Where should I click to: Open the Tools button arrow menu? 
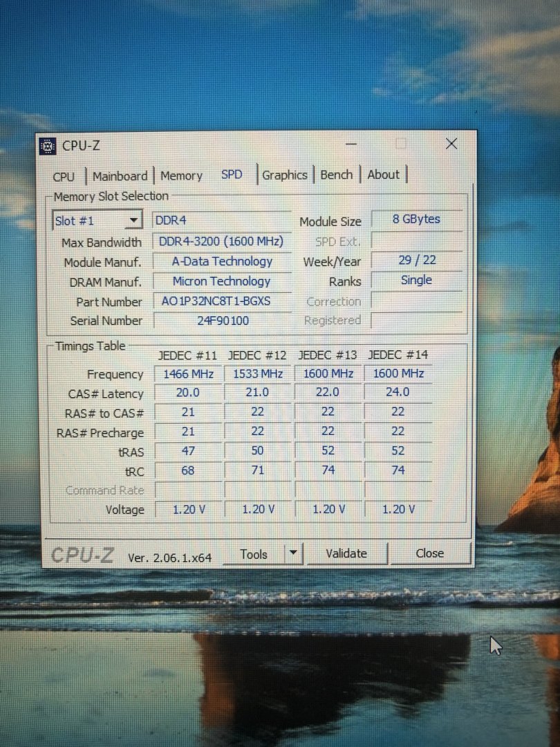(293, 553)
